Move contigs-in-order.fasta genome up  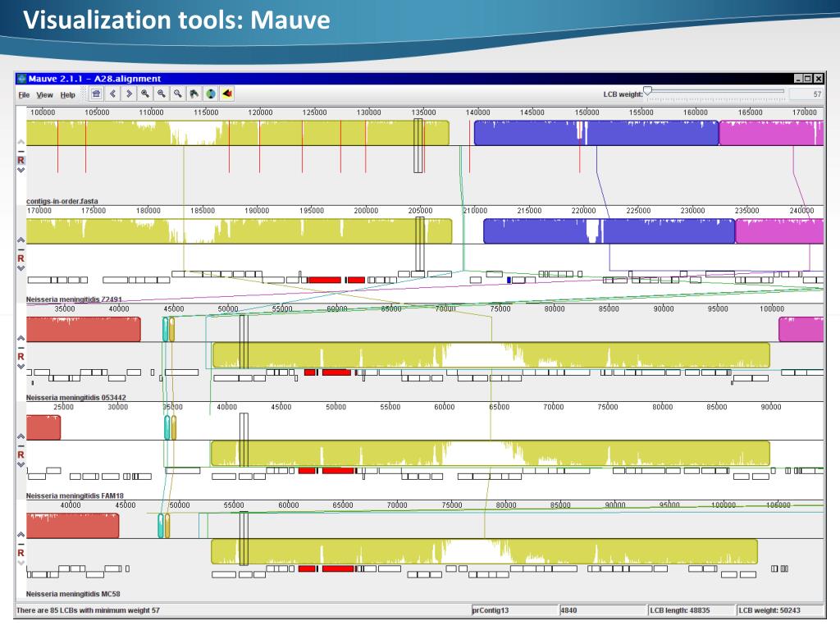pos(21,143)
